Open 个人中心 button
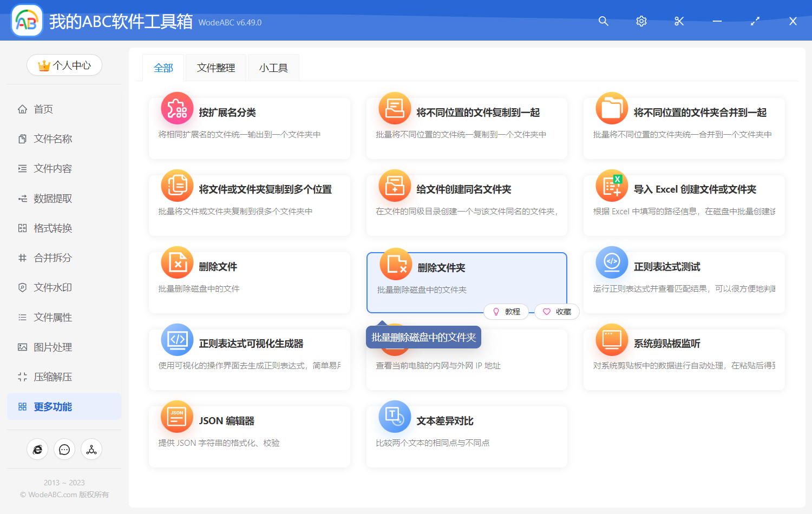Screen dimensions: 812x514 [64, 65]
